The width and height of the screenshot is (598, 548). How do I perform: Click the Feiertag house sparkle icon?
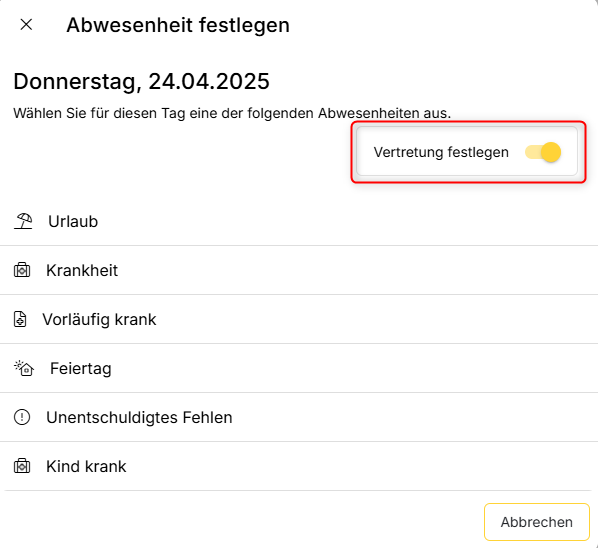[24, 368]
